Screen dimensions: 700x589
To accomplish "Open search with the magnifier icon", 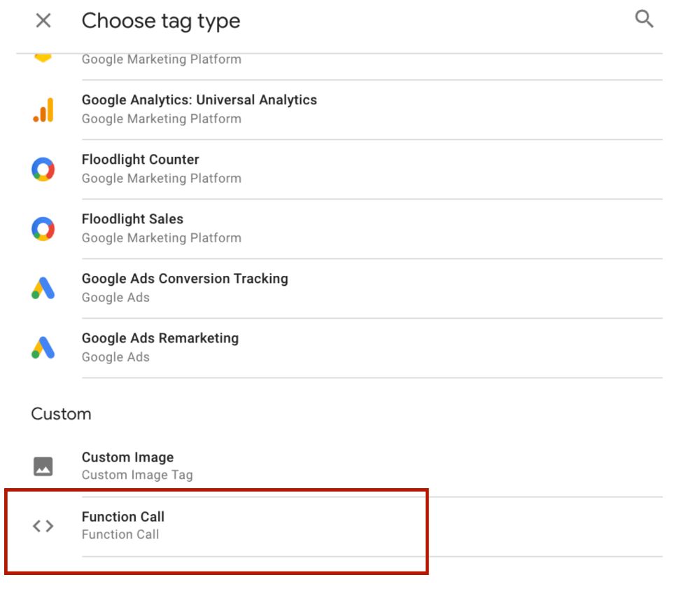I will click(644, 20).
